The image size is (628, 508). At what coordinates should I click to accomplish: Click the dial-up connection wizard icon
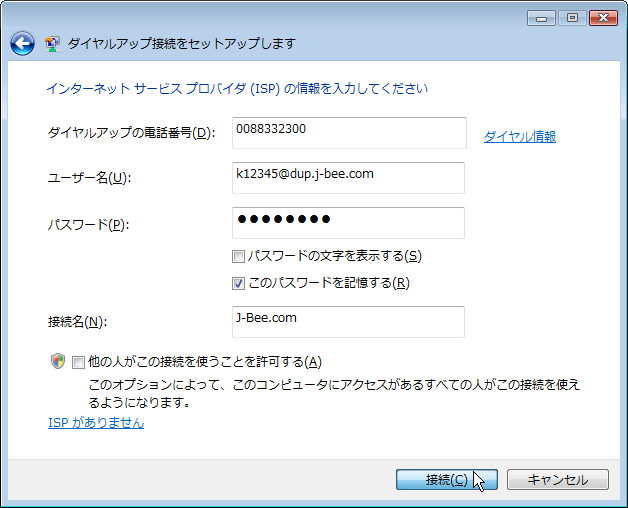52,43
